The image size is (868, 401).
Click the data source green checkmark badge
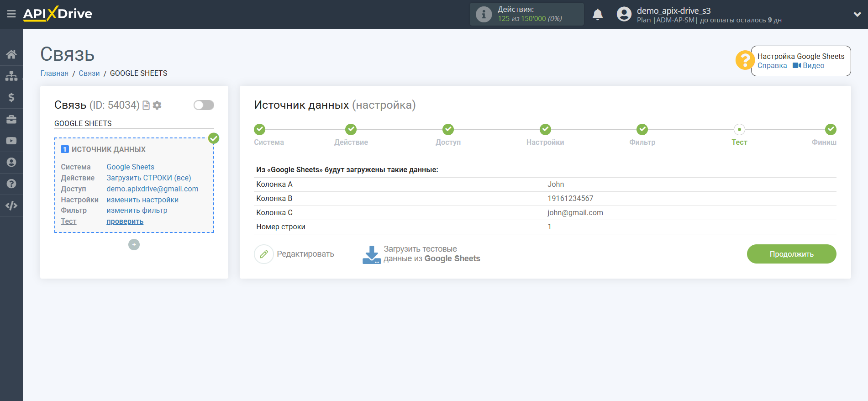click(x=214, y=138)
